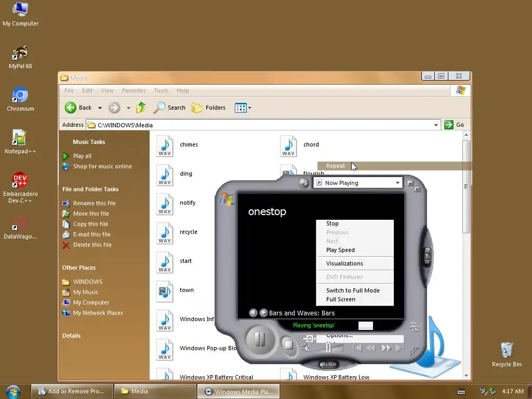This screenshot has width=532, height=399.
Task: Click Copy this file
Action: point(90,224)
